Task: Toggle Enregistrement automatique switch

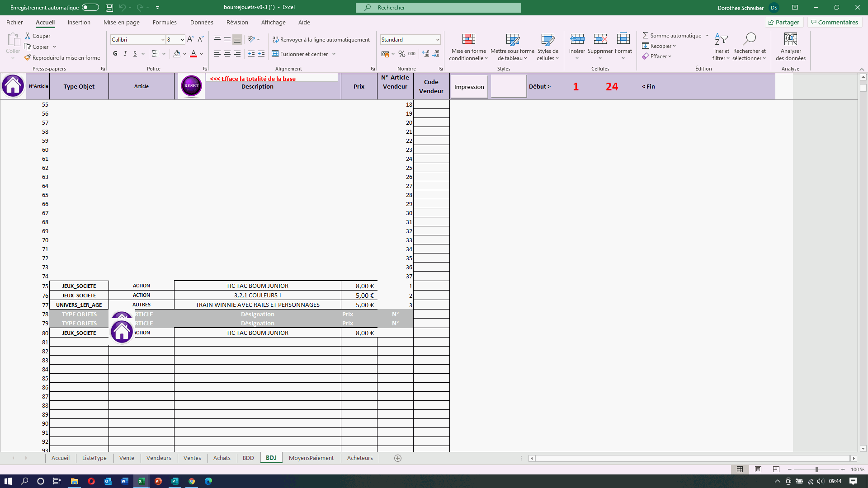Action: coord(90,7)
